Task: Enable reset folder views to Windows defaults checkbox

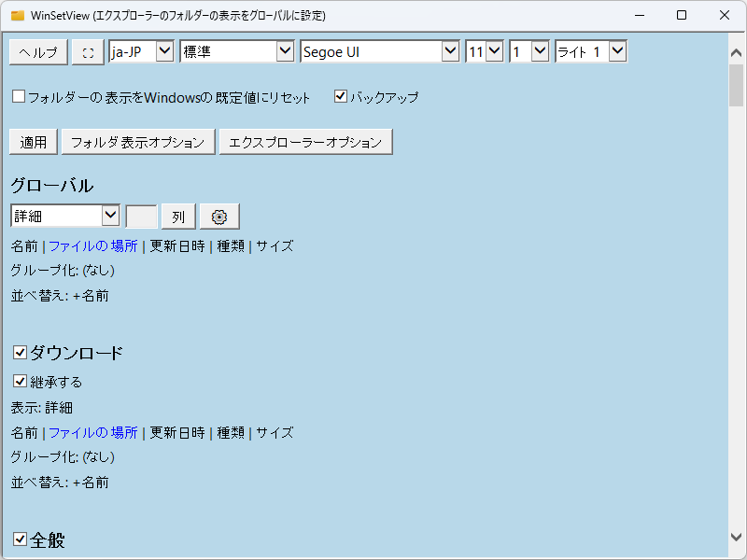Action: pos(18,95)
